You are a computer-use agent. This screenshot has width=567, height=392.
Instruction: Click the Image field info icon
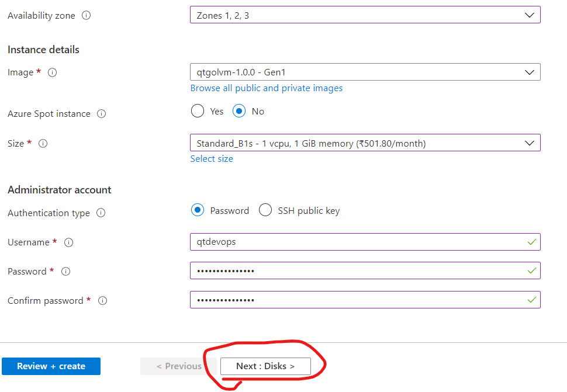click(x=53, y=72)
